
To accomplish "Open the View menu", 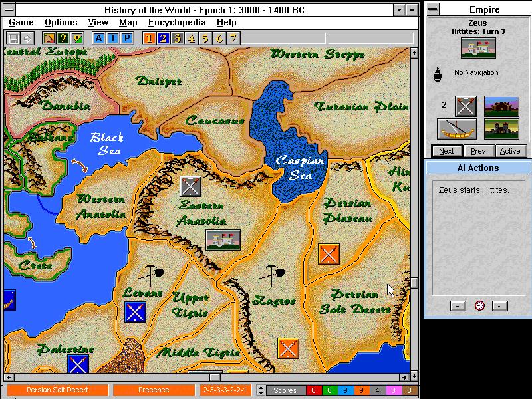I will 98,23.
